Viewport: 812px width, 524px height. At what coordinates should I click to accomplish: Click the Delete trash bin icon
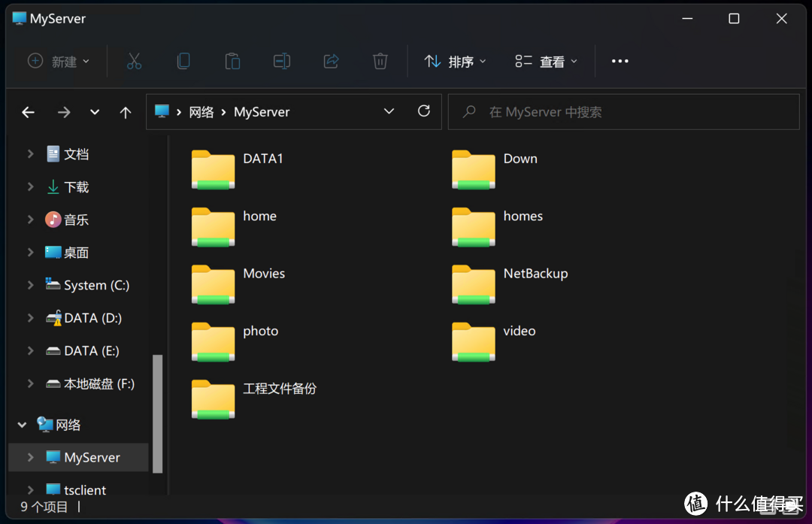380,62
